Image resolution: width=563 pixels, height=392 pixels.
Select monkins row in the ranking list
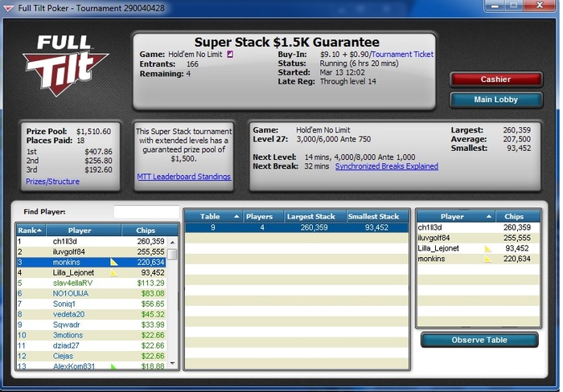click(92, 262)
